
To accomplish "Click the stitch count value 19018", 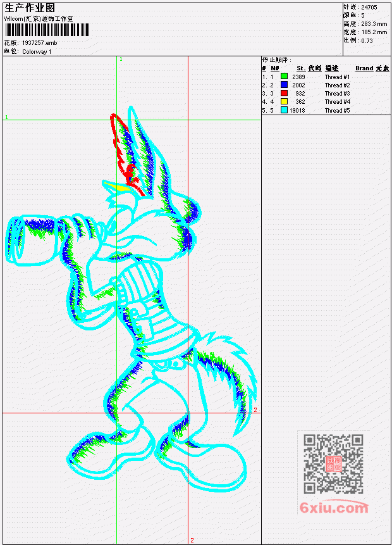I will point(297,111).
